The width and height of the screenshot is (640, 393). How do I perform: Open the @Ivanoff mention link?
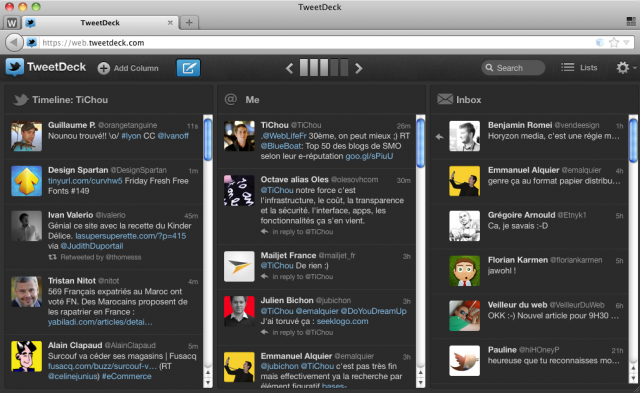point(173,136)
